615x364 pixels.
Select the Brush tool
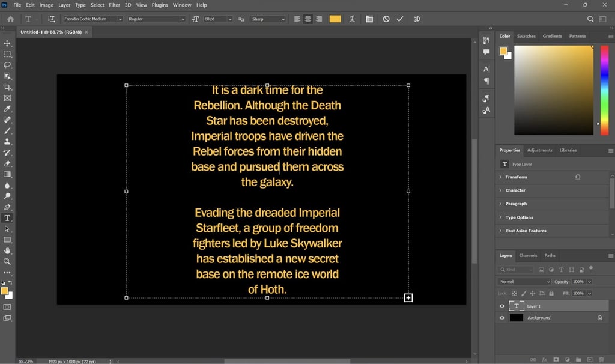[x=7, y=130]
